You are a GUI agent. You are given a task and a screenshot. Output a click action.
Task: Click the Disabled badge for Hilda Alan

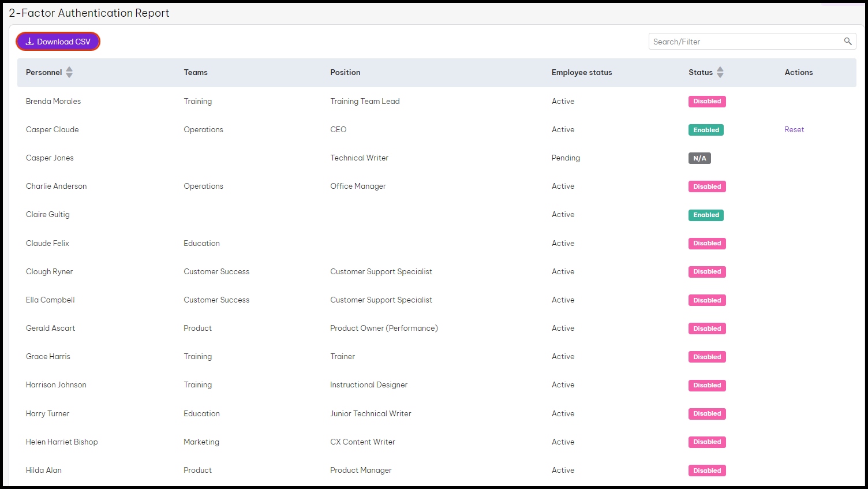pos(707,471)
